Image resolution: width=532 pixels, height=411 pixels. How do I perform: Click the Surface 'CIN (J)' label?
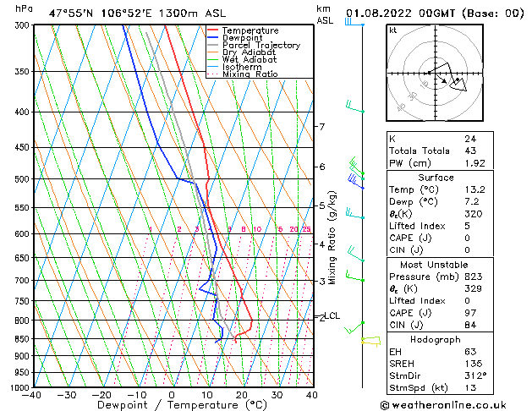(x=406, y=250)
